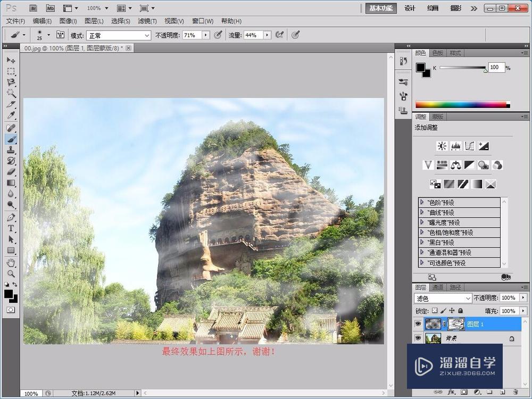The height and width of the screenshot is (399, 532).
Task: Select the Type tool
Action: pyautogui.click(x=11, y=228)
